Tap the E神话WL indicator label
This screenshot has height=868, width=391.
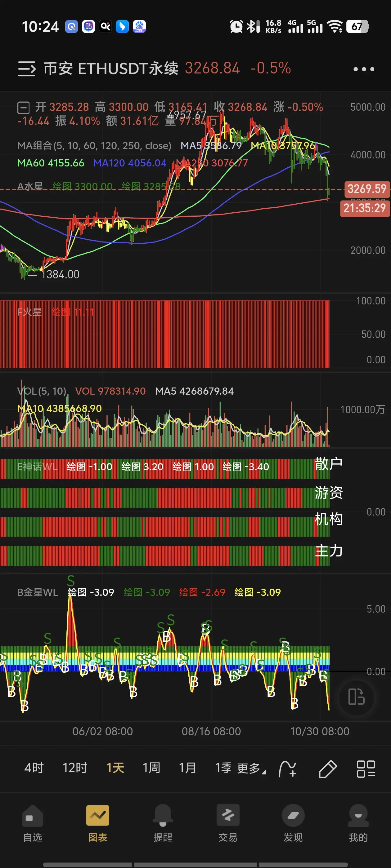[38, 467]
